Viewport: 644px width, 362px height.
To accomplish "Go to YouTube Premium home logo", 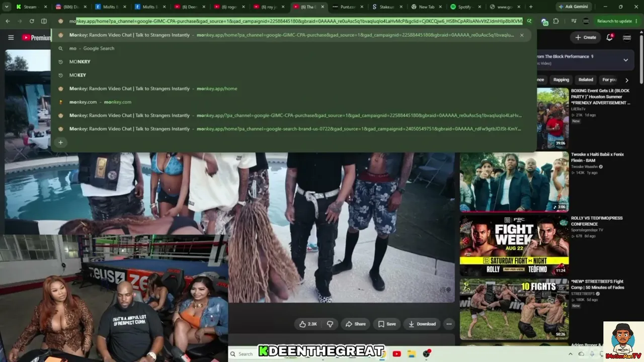I will pyautogui.click(x=36, y=38).
